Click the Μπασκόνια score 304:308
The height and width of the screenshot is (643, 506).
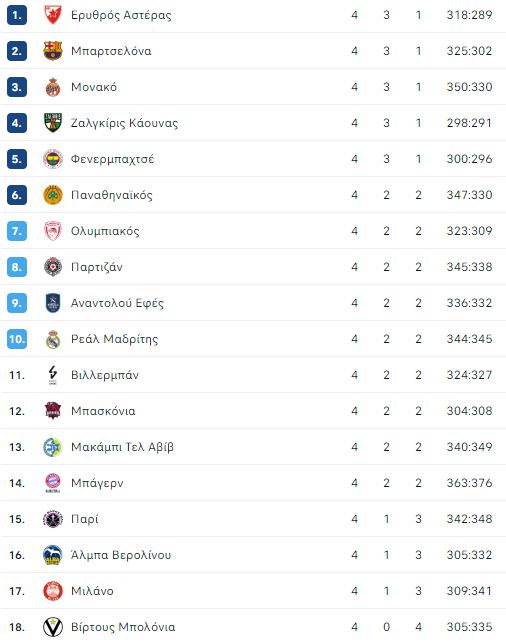tap(470, 411)
